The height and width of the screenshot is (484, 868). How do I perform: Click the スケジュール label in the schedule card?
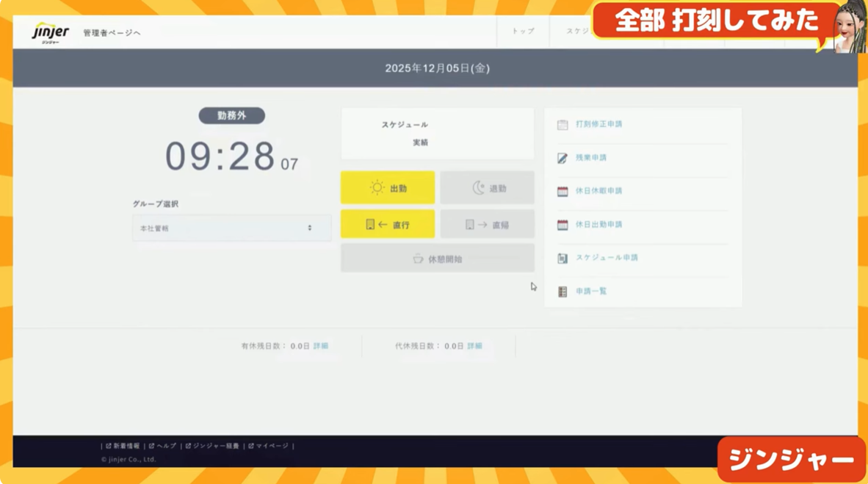405,125
